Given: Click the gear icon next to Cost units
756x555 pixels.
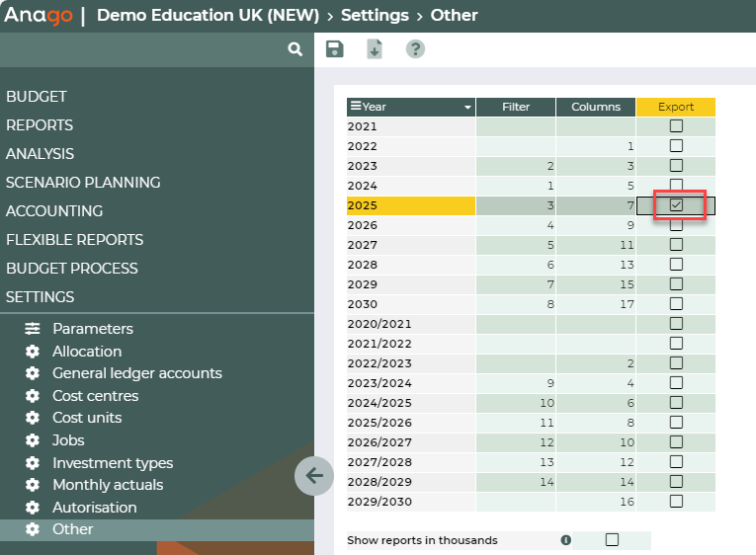Looking at the screenshot, I should [x=33, y=418].
